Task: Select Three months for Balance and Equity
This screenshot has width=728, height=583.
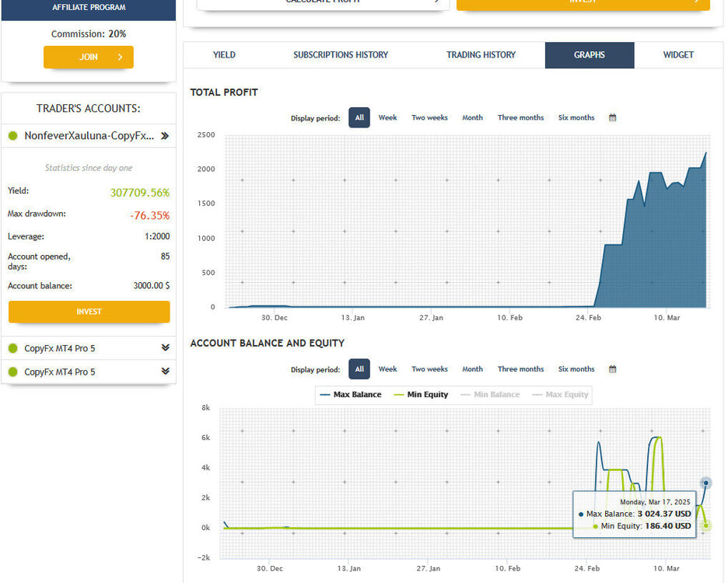Action: coord(521,369)
